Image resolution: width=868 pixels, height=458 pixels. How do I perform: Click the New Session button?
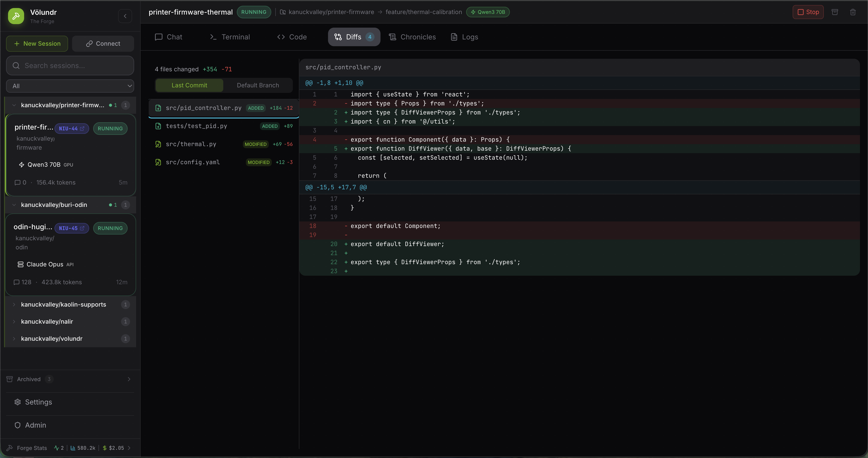[x=37, y=43]
